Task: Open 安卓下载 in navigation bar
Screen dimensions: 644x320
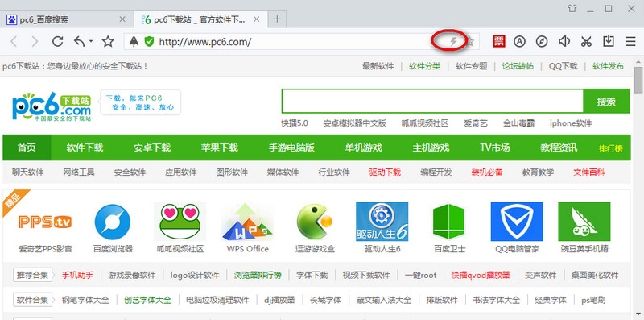Action: point(152,148)
